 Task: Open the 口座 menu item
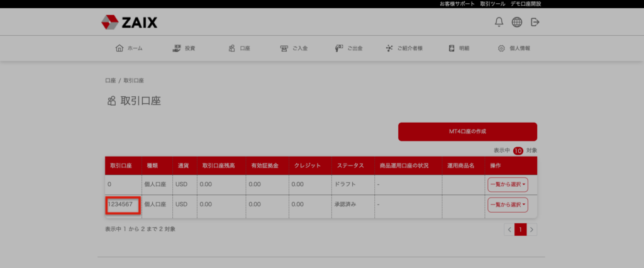240,48
